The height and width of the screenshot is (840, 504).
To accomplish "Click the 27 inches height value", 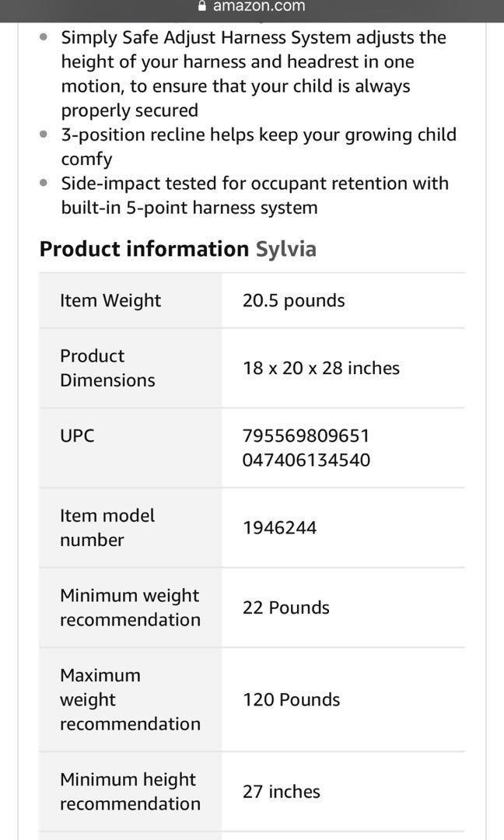I will [281, 791].
